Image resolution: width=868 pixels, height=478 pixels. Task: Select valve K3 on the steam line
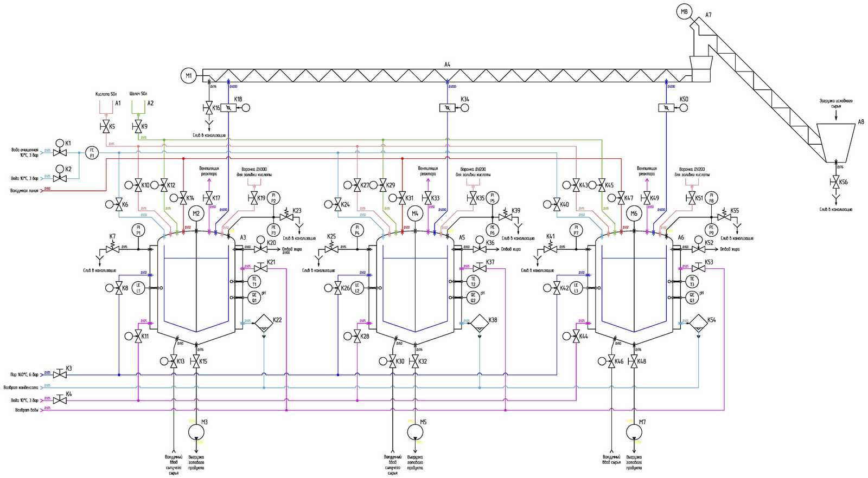[x=60, y=374]
